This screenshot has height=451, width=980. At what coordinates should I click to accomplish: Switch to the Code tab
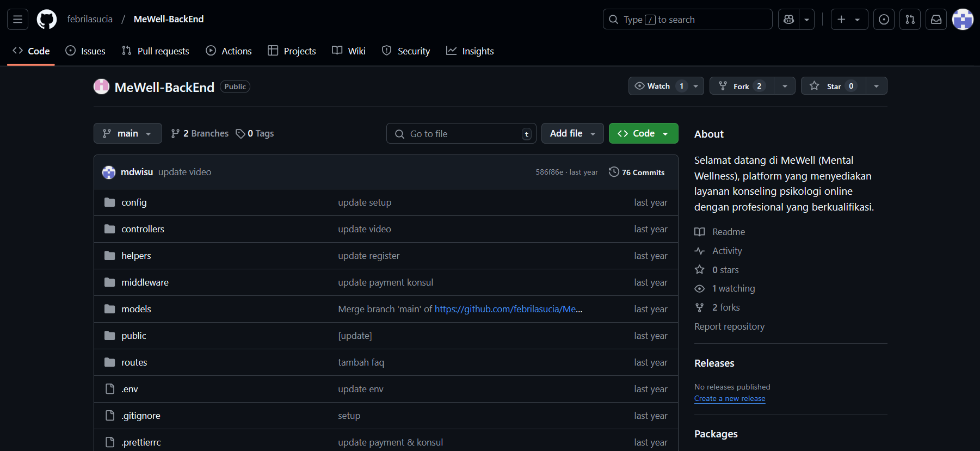tap(31, 51)
